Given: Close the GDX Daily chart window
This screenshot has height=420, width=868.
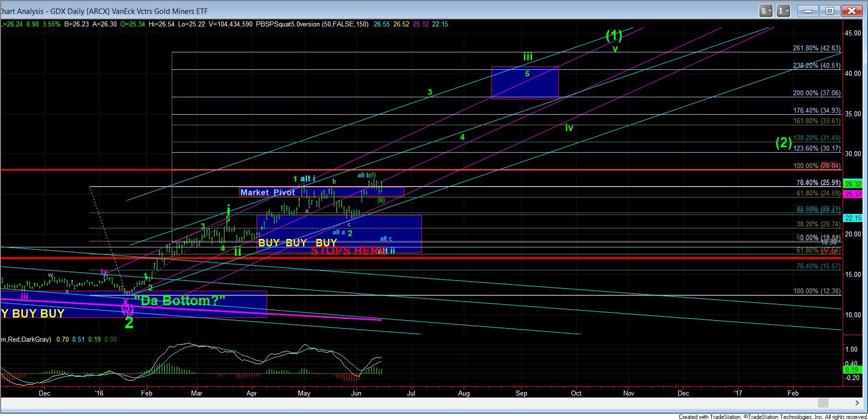Looking at the screenshot, I should click(x=852, y=10).
